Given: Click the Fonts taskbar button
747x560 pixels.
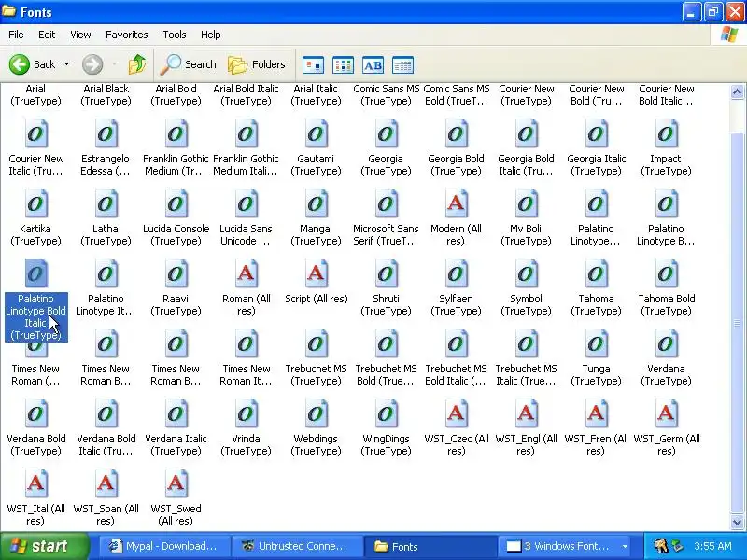Looking at the screenshot, I should pyautogui.click(x=429, y=546).
